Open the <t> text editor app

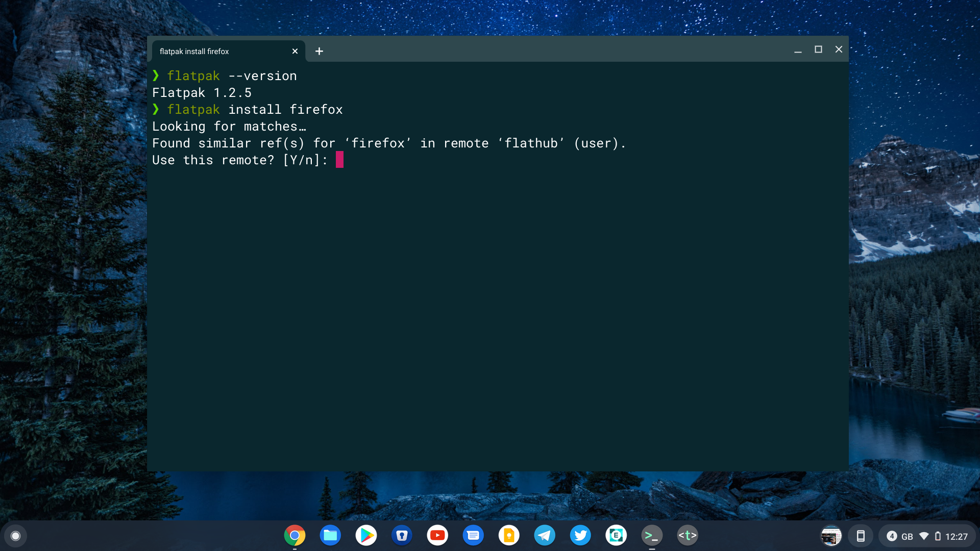pyautogui.click(x=688, y=535)
